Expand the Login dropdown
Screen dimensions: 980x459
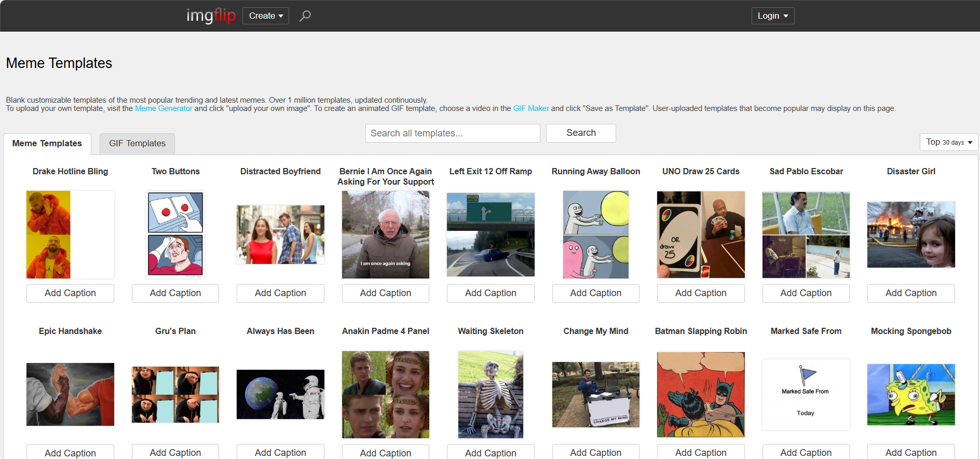coord(772,16)
